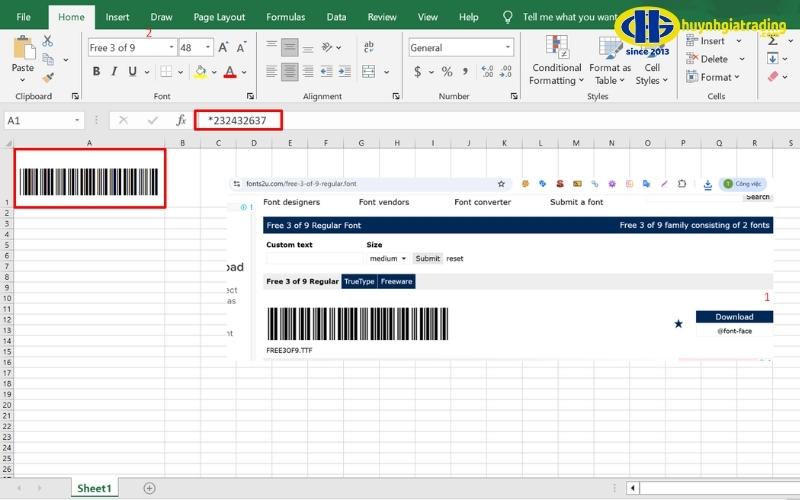Click the @font-face button
The height and width of the screenshot is (500, 800).
pyautogui.click(x=734, y=331)
